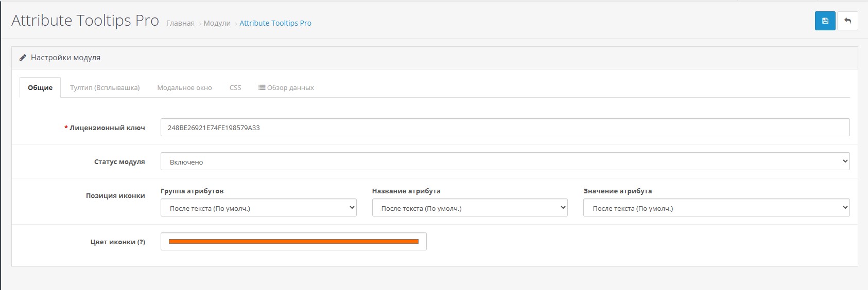Focus the Лицензионный ключ input field

505,128
